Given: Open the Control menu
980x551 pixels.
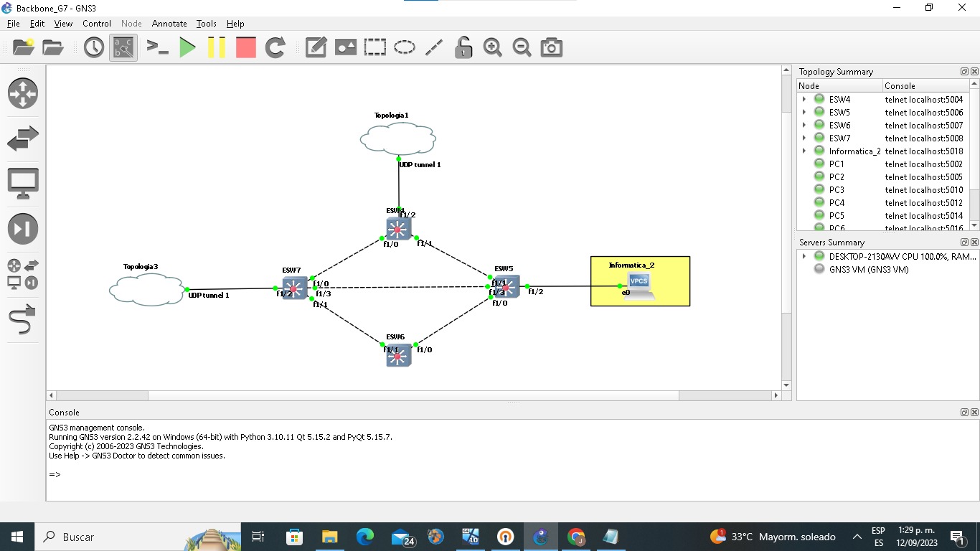Looking at the screenshot, I should pos(97,24).
